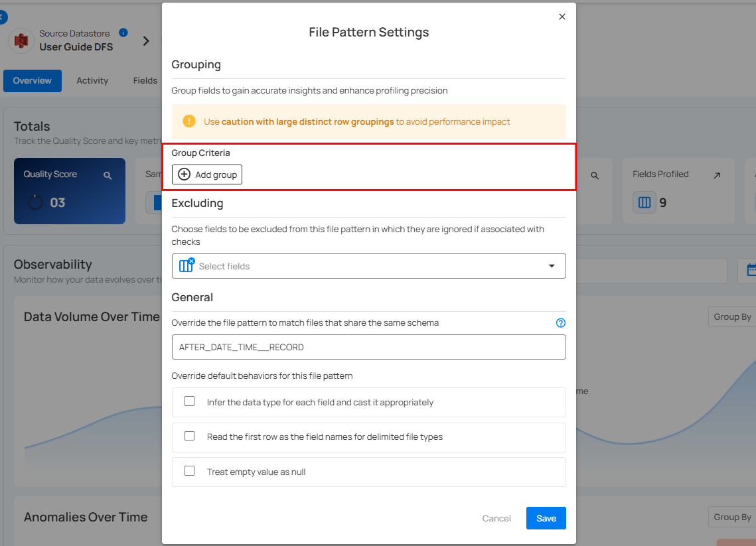The height and width of the screenshot is (546, 756).
Task: Click the file pattern name input field
Action: (368, 347)
